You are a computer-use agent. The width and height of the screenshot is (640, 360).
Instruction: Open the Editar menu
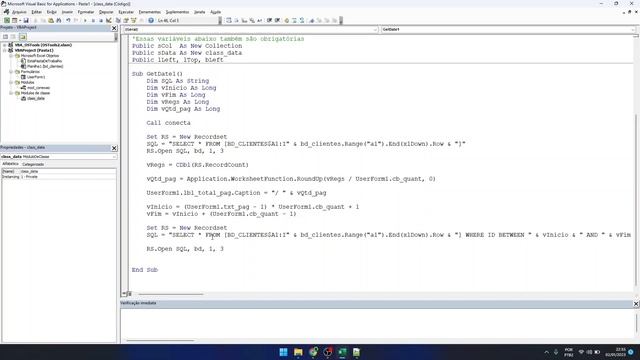pyautogui.click(x=36, y=12)
